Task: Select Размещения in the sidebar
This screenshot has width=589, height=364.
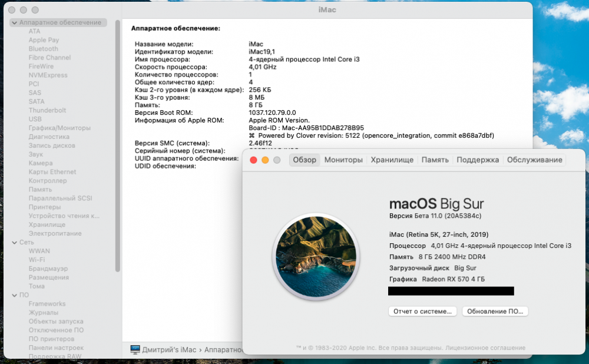Action: pos(49,277)
